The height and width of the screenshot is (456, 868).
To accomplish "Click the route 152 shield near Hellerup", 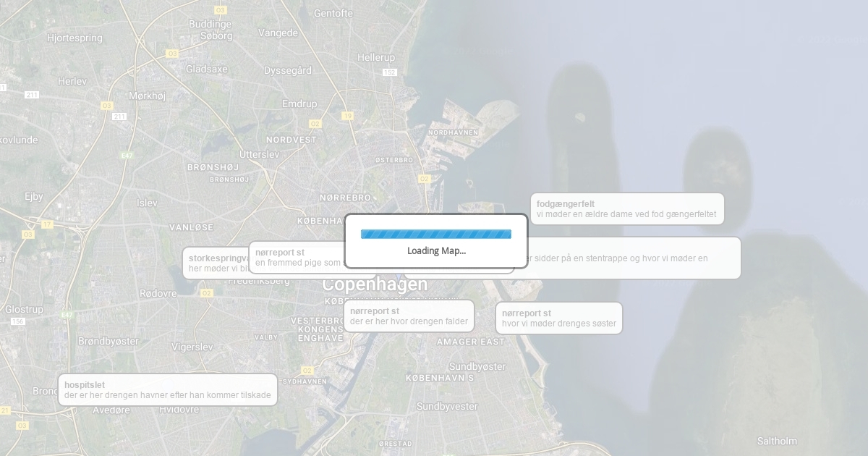I will pyautogui.click(x=389, y=72).
